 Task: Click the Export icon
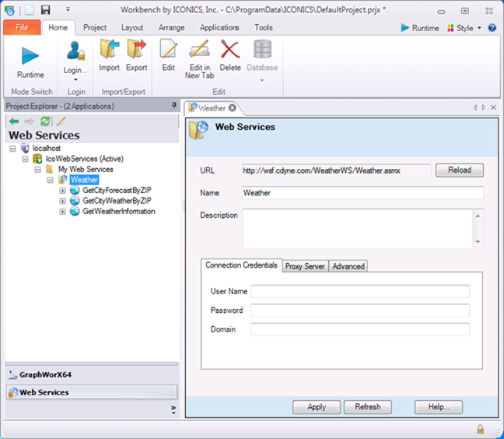[x=136, y=51]
